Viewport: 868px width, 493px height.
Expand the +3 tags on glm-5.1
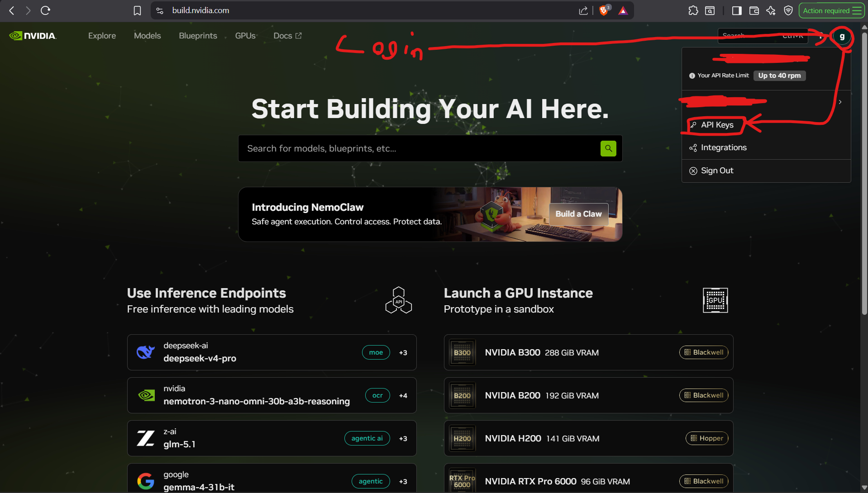tap(403, 438)
